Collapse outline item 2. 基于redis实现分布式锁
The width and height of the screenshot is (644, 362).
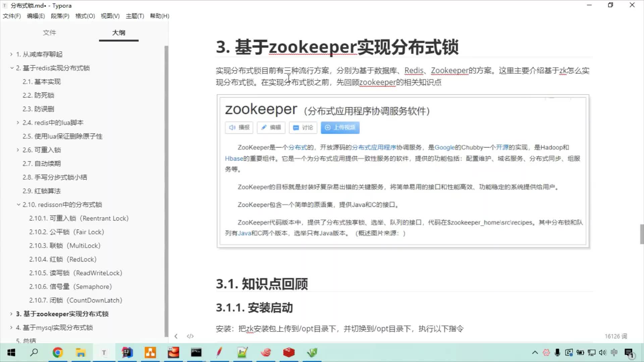[x=12, y=68]
